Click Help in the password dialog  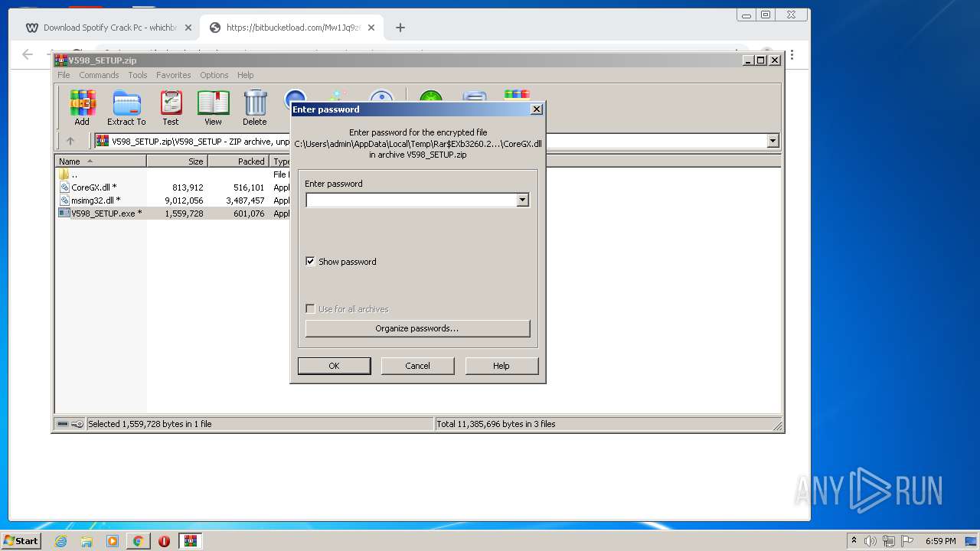(501, 366)
